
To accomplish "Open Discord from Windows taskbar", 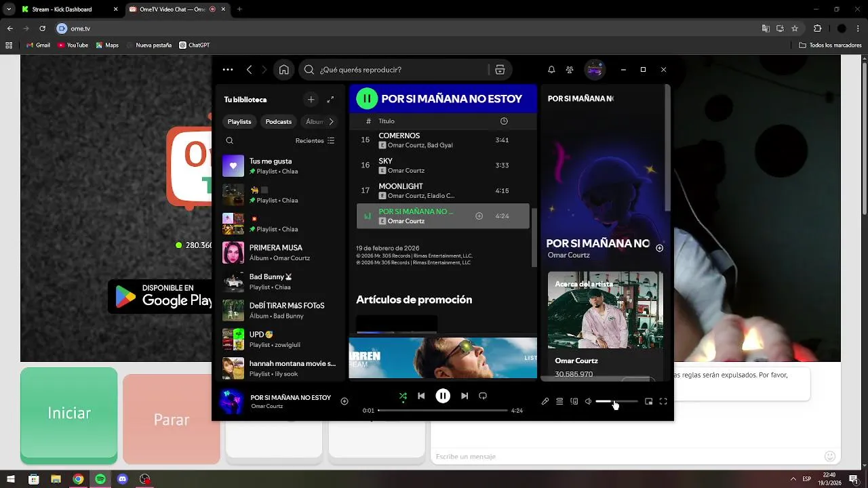I will point(123,479).
